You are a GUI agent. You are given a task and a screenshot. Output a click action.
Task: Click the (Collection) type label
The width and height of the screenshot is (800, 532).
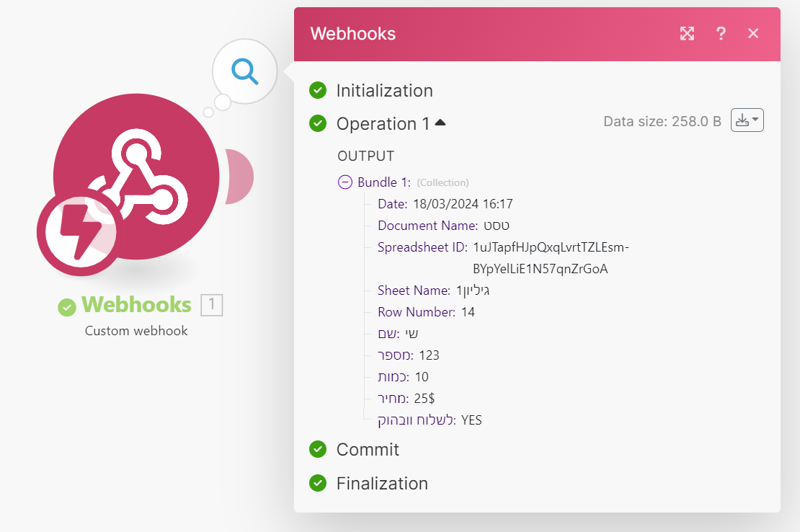pyautogui.click(x=443, y=182)
